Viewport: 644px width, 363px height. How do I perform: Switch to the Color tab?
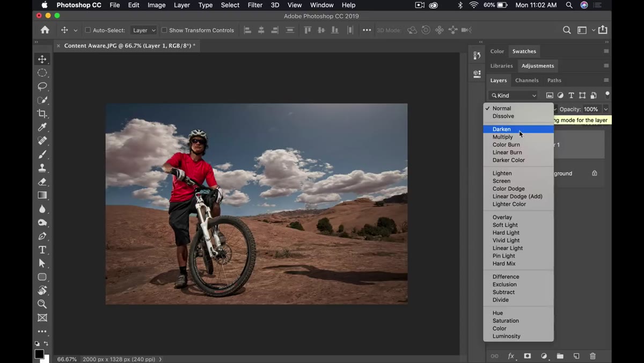click(x=497, y=52)
